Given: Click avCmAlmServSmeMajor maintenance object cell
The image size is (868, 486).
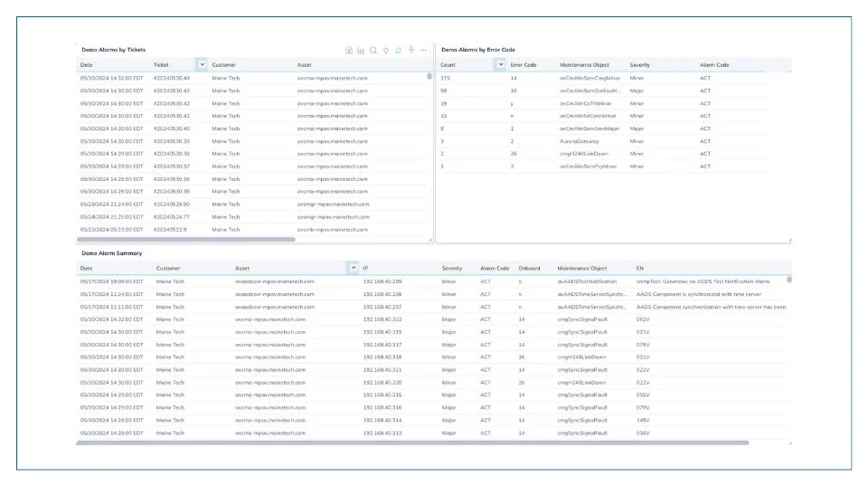Looking at the screenshot, I should [x=590, y=129].
